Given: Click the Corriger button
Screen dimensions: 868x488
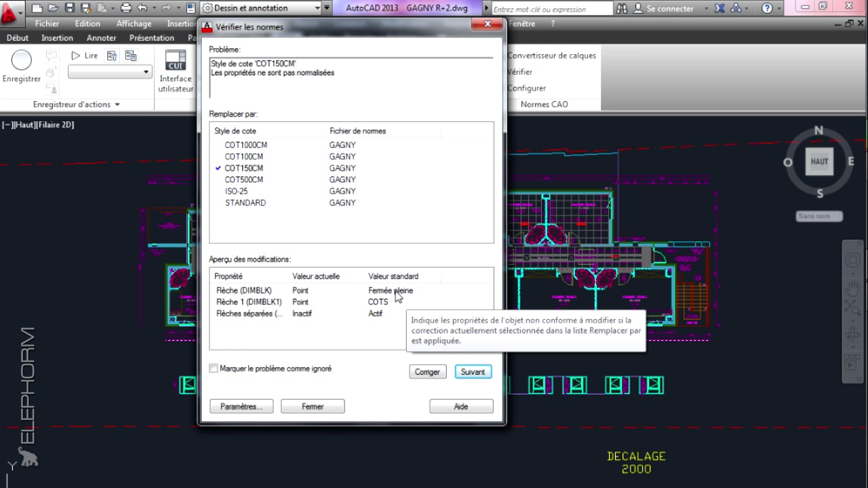Looking at the screenshot, I should point(427,372).
